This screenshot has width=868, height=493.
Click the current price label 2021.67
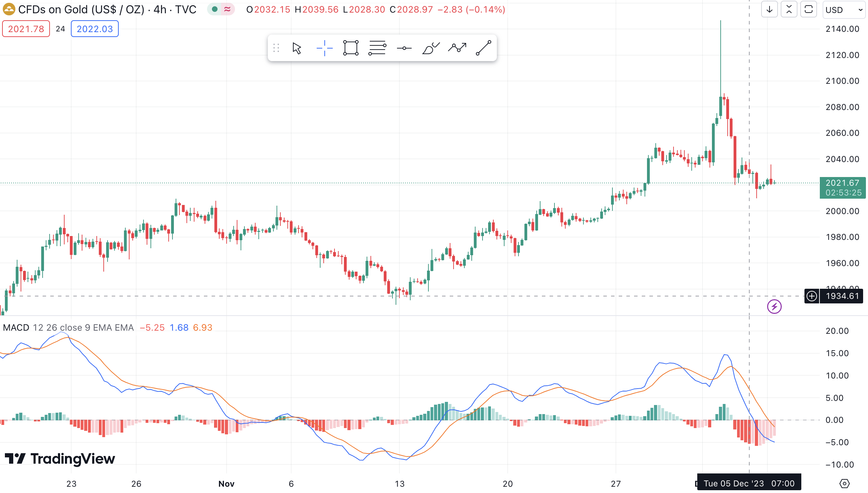point(843,183)
